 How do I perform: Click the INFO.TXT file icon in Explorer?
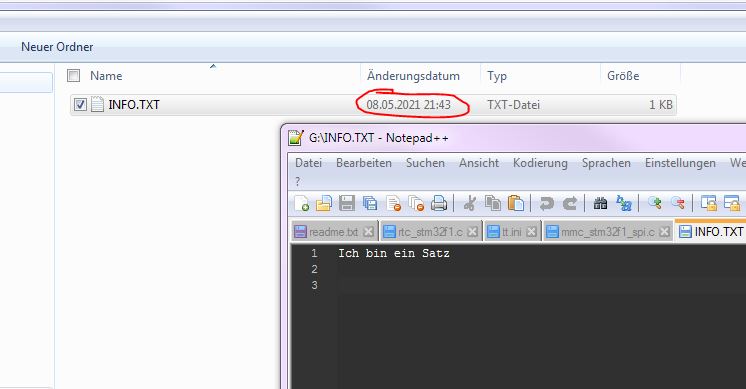point(97,105)
